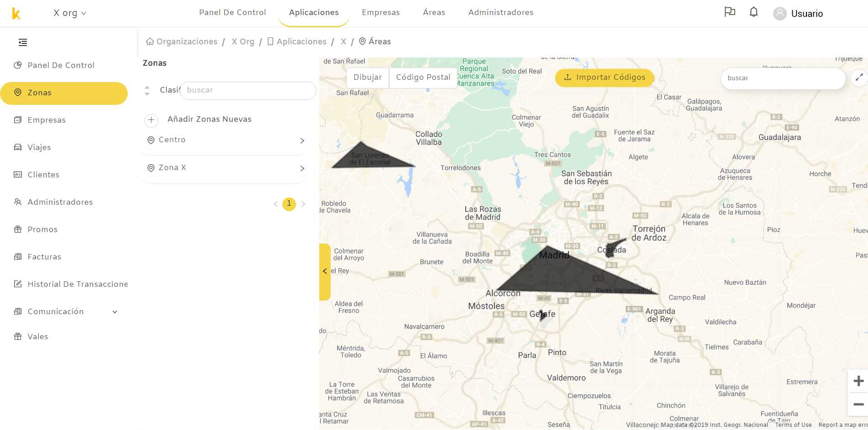Toggle the Clasif sort arrows

[147, 90]
